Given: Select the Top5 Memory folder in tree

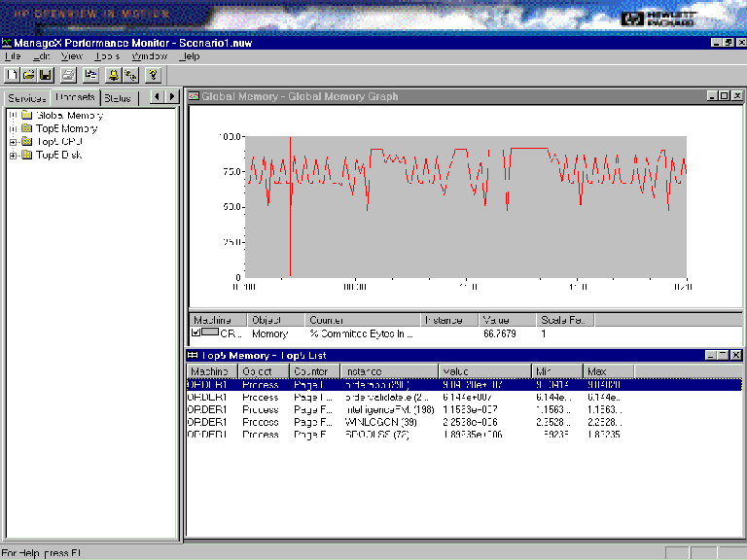Looking at the screenshot, I should (x=66, y=128).
